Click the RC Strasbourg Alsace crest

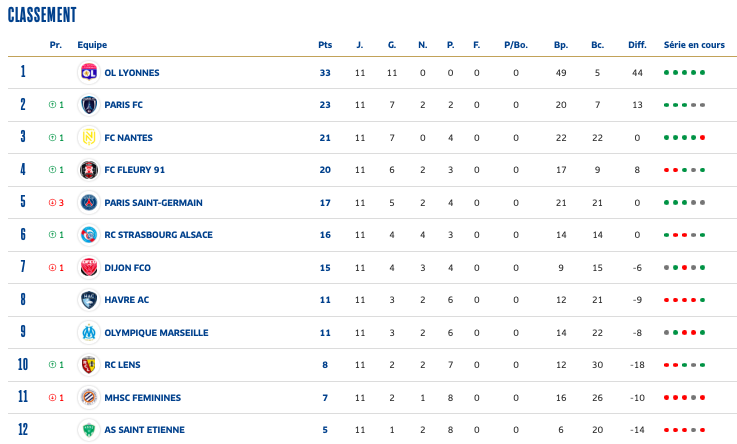[88, 235]
